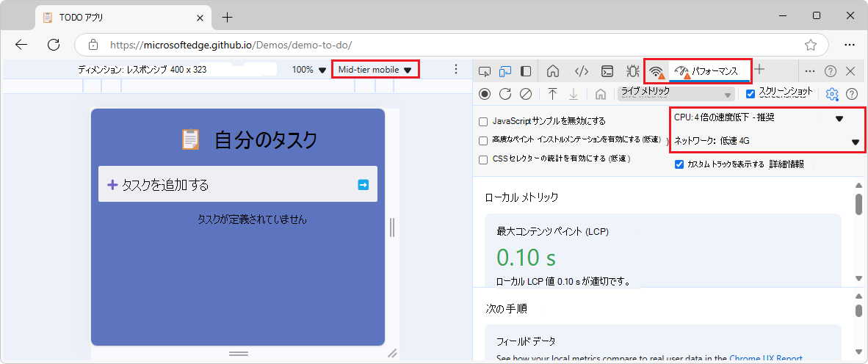Click the site info lock icon

tap(93, 45)
